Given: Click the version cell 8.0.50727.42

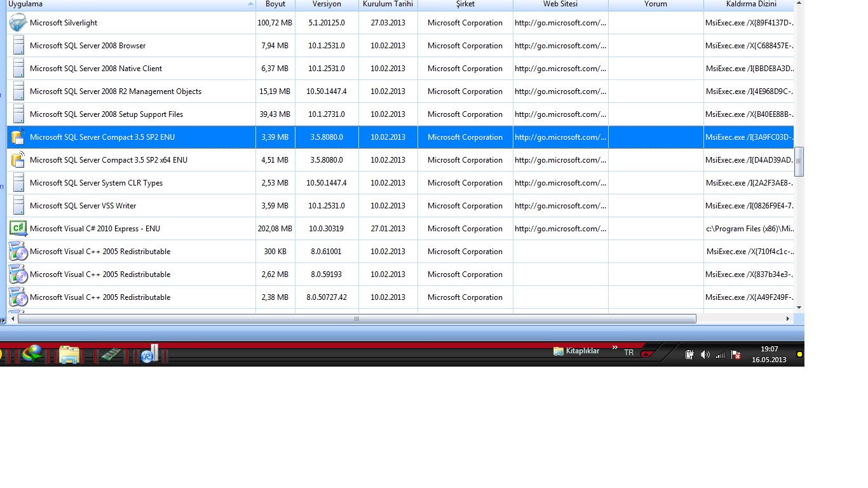Looking at the screenshot, I should pyautogui.click(x=327, y=297).
